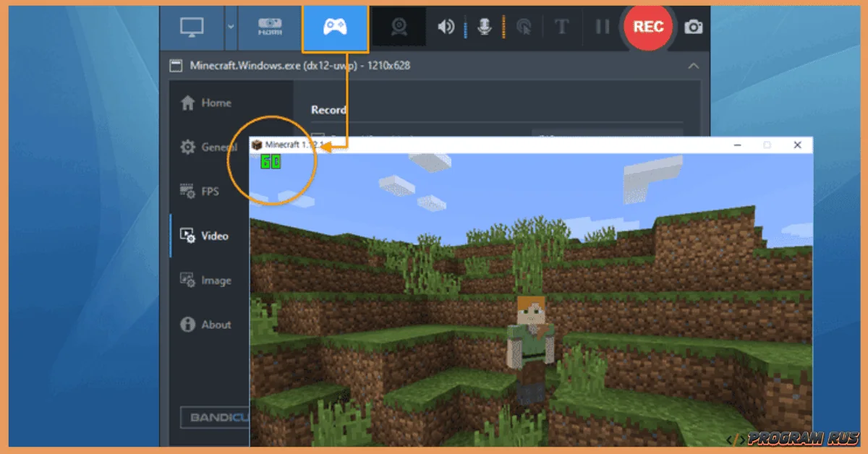Screen dimensions: 868x454
Task: Open the screen recording mode dropdown arrow
Action: tap(231, 27)
